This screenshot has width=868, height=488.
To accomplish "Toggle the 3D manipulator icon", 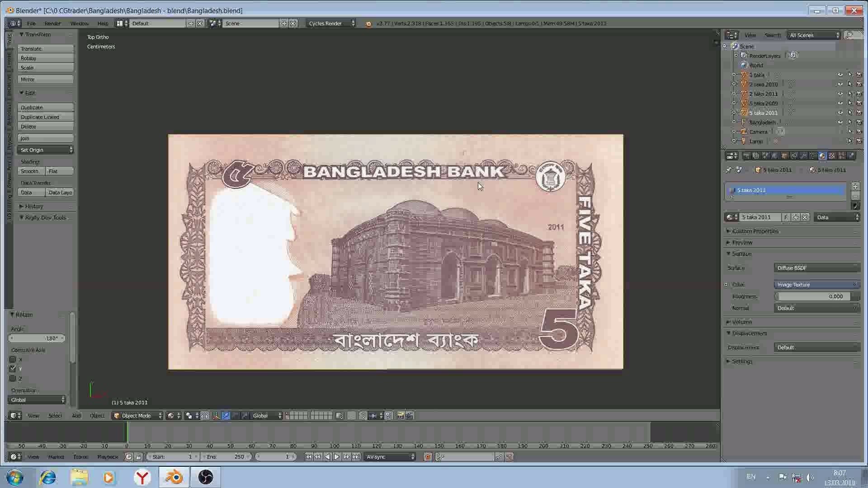I will (x=216, y=416).
